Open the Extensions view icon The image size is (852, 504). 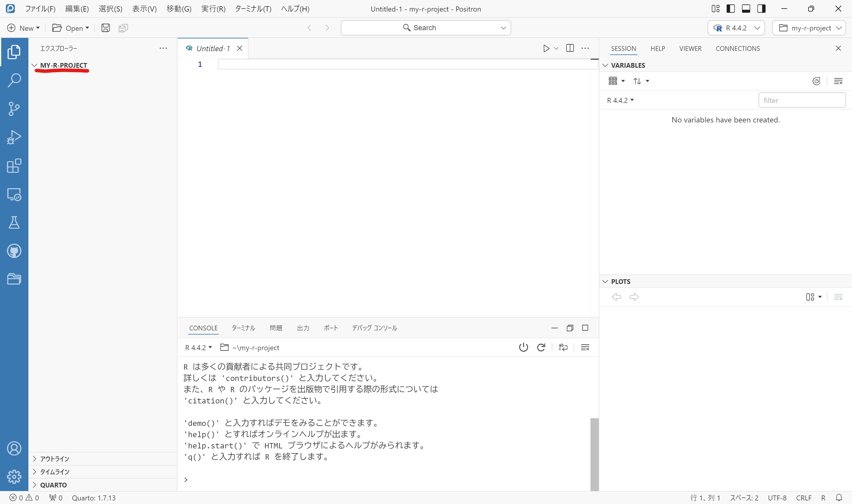[14, 166]
